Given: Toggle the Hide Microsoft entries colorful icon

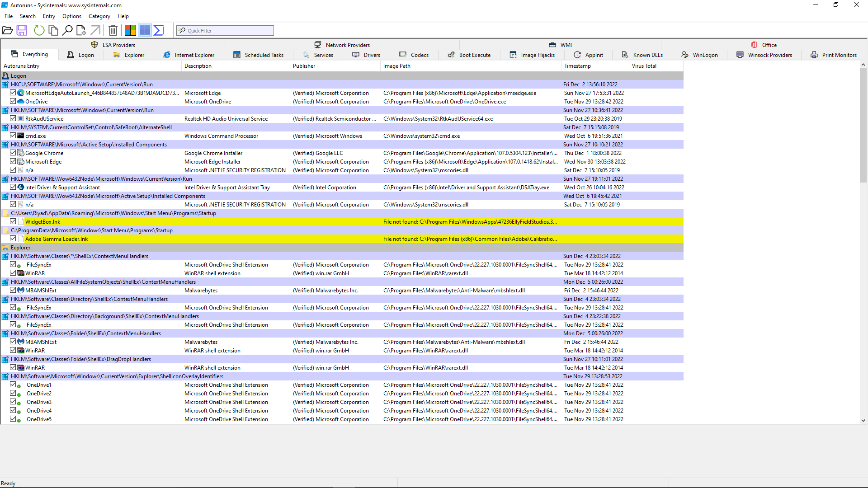Looking at the screenshot, I should (130, 31).
